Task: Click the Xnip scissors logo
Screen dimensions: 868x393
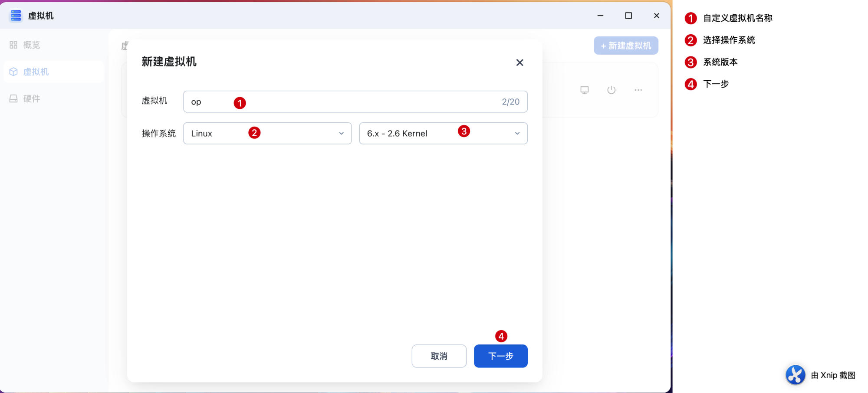Action: 795,375
